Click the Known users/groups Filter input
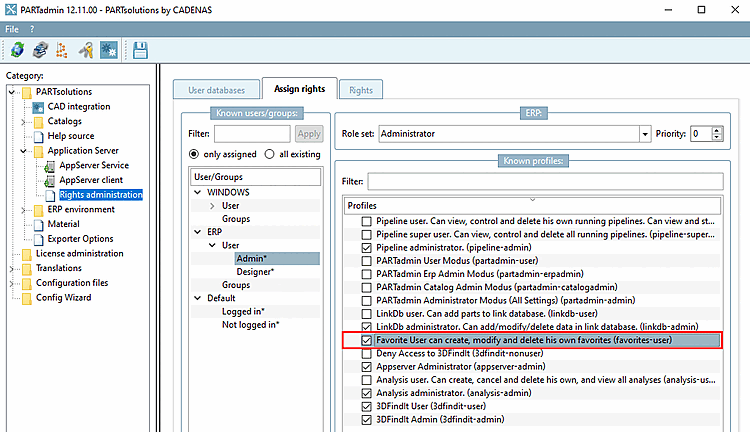Image resolution: width=750 pixels, height=432 pixels. 252,134
